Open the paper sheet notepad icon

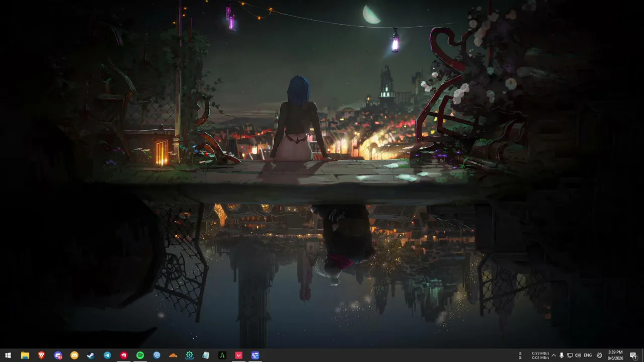point(206,355)
